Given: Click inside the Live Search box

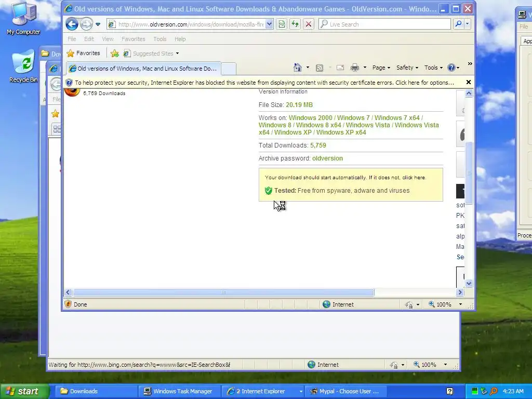Looking at the screenshot, I should click(x=385, y=24).
